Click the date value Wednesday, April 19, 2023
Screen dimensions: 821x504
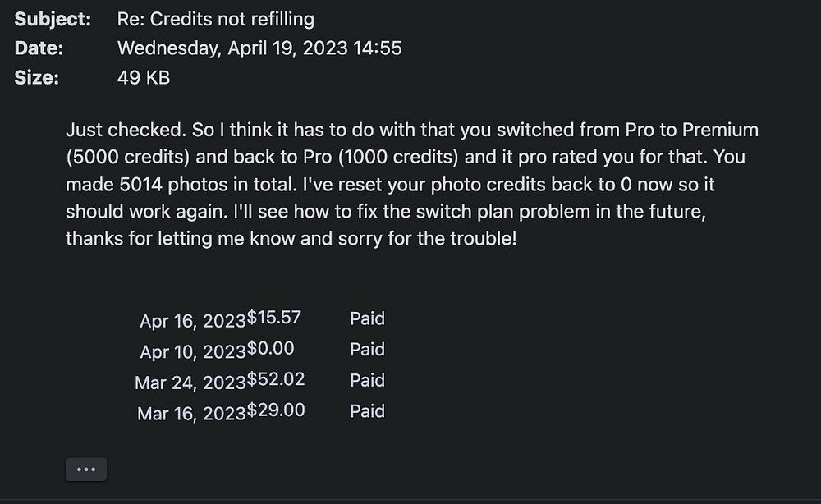click(259, 48)
